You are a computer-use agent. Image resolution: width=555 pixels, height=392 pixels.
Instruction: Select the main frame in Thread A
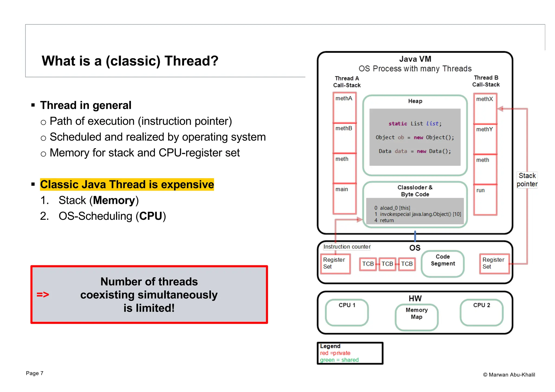(344, 198)
